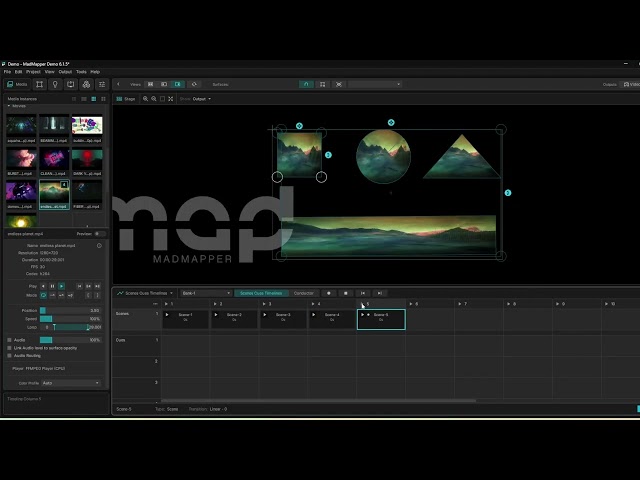Adjust the Position slider
The height and width of the screenshot is (480, 640).
click(70, 310)
